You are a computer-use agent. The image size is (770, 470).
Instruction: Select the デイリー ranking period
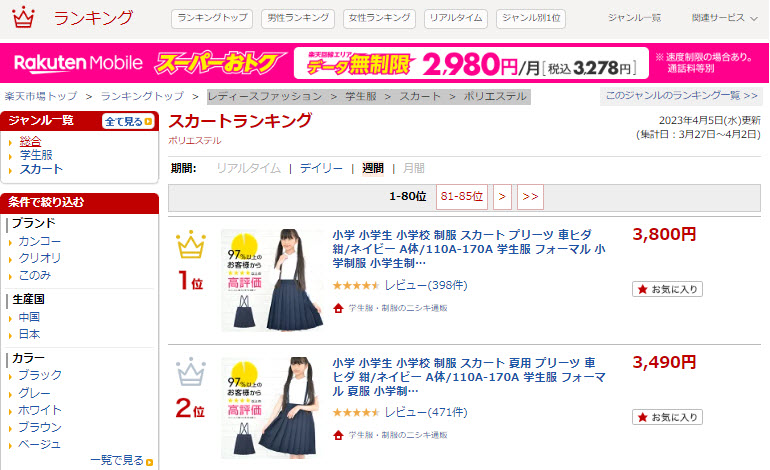click(321, 168)
